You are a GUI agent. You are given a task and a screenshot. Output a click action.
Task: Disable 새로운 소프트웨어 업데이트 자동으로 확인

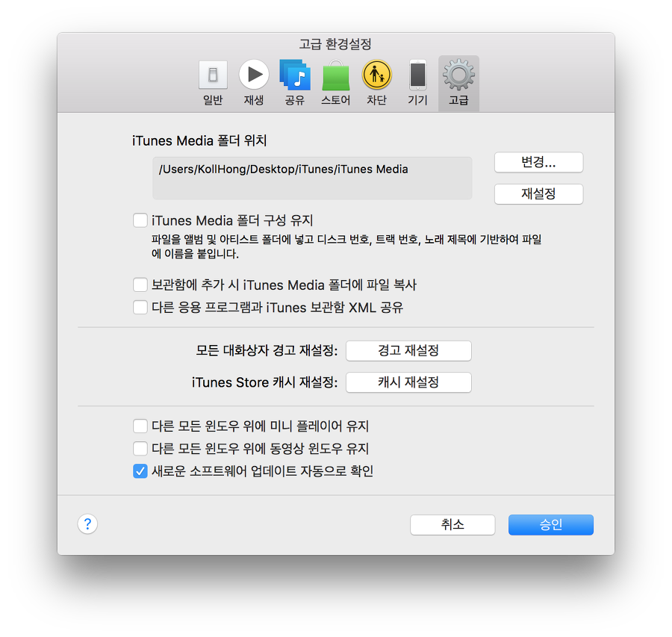tap(140, 471)
